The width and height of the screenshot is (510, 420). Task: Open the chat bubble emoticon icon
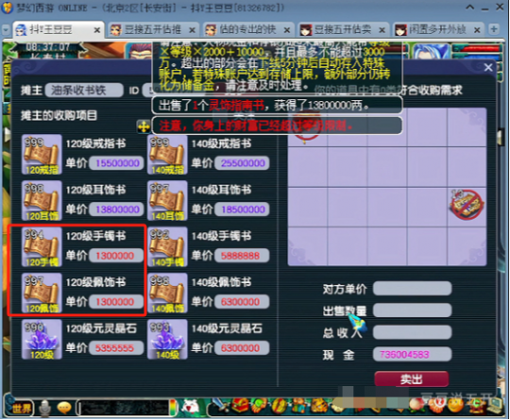point(63,408)
